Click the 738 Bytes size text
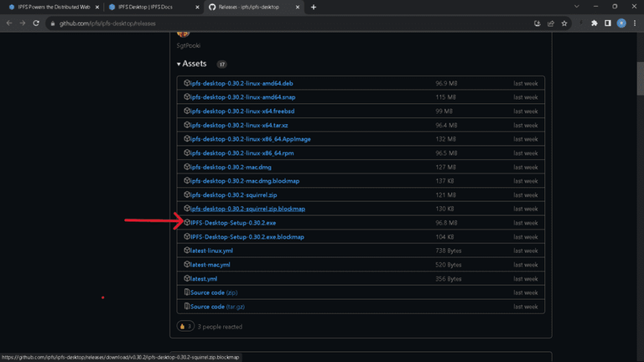This screenshot has height=362, width=644. click(449, 251)
